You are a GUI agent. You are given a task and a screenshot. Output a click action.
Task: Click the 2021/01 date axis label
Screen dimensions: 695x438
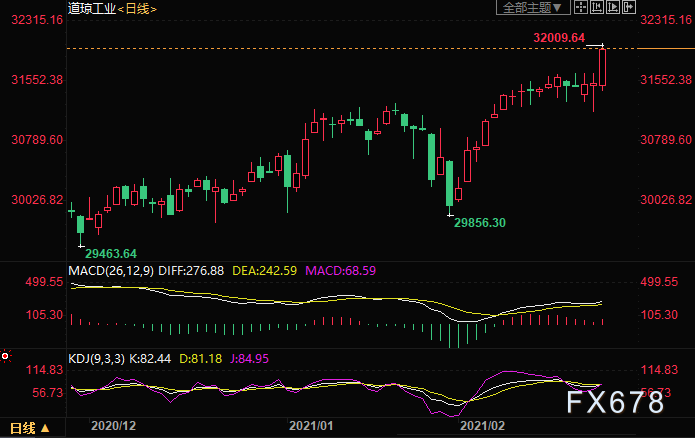click(311, 426)
